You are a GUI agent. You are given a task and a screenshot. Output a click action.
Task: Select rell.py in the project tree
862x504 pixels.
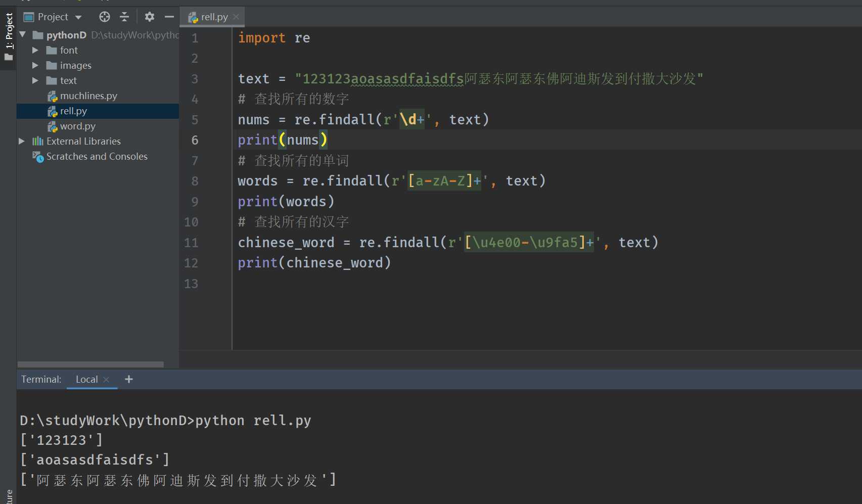[x=98, y=111]
